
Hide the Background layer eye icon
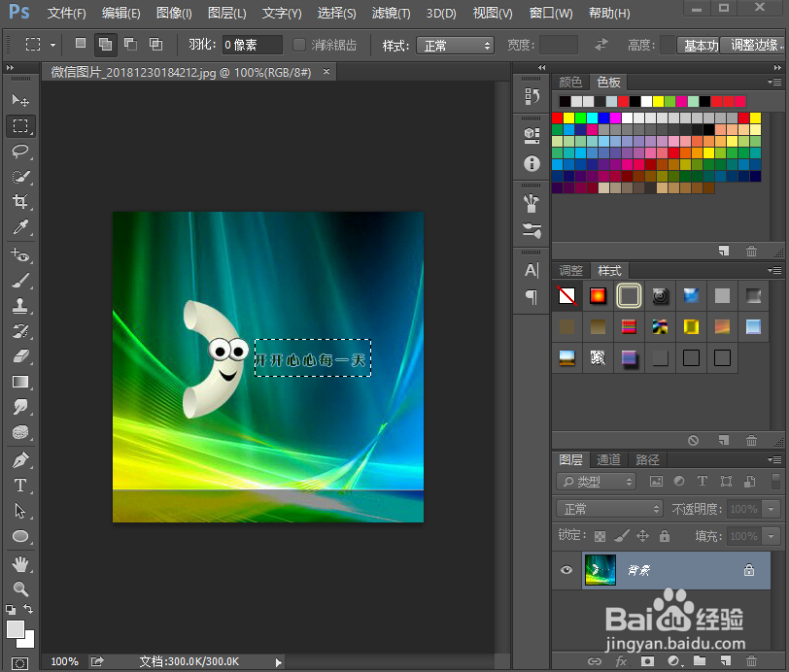click(566, 570)
